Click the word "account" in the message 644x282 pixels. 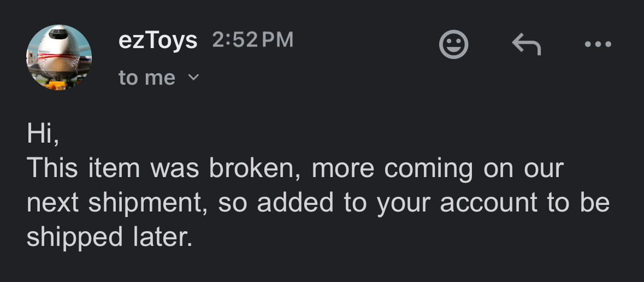[489, 203]
